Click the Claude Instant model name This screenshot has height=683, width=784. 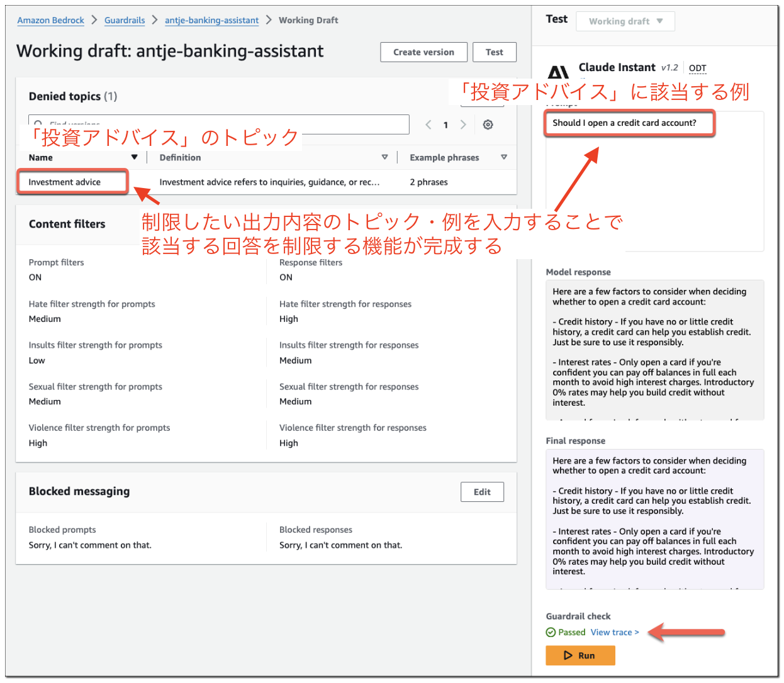pyautogui.click(x=617, y=67)
